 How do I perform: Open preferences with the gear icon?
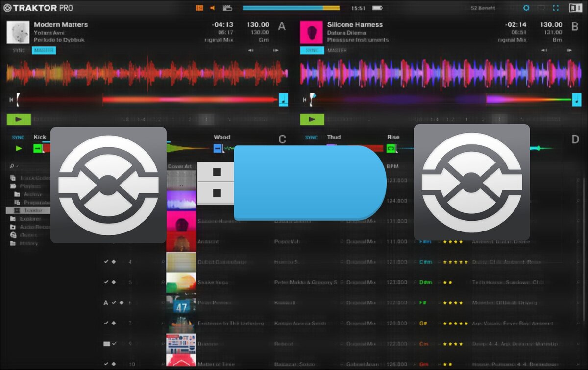click(526, 8)
